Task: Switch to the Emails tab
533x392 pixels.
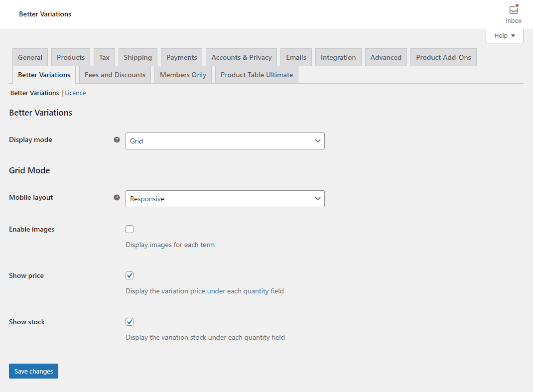Action: pos(296,57)
